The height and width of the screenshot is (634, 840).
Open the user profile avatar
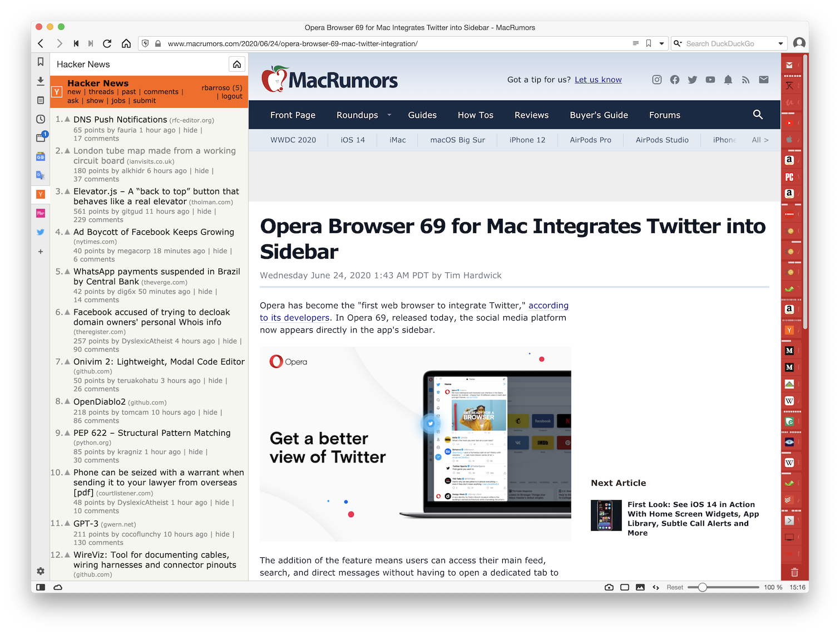(799, 43)
